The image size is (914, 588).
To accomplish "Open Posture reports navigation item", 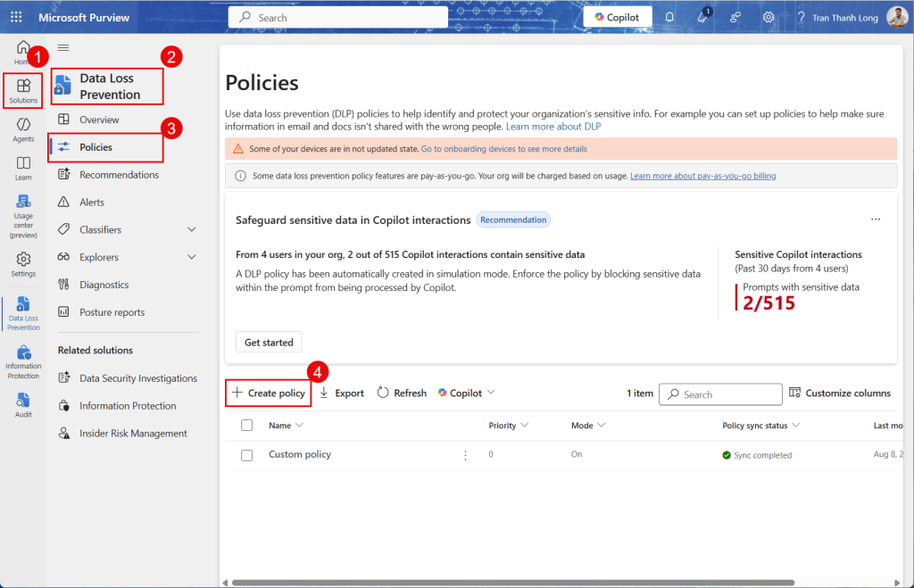I will (112, 312).
